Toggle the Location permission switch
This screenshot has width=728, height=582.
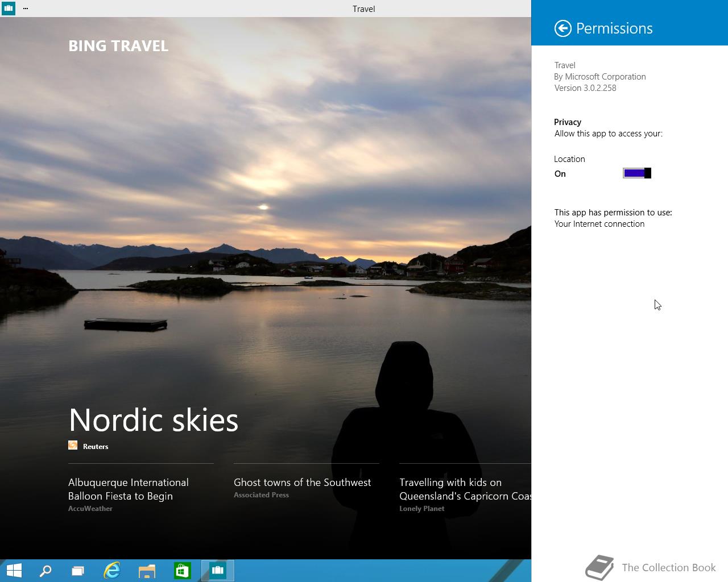(637, 173)
